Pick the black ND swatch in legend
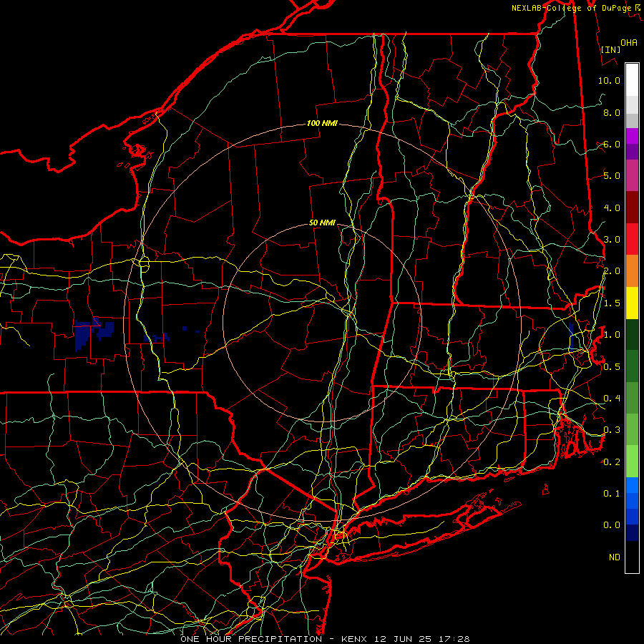The width and height of the screenshot is (644, 644). point(632,557)
